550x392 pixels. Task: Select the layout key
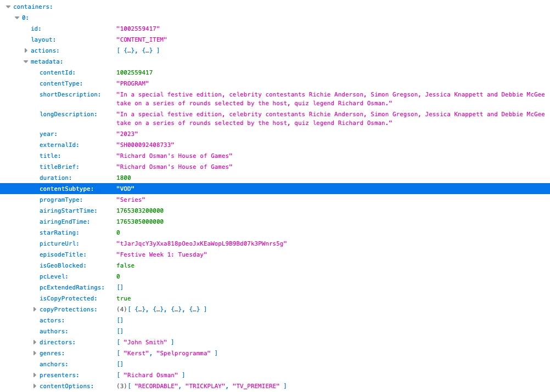pos(43,39)
